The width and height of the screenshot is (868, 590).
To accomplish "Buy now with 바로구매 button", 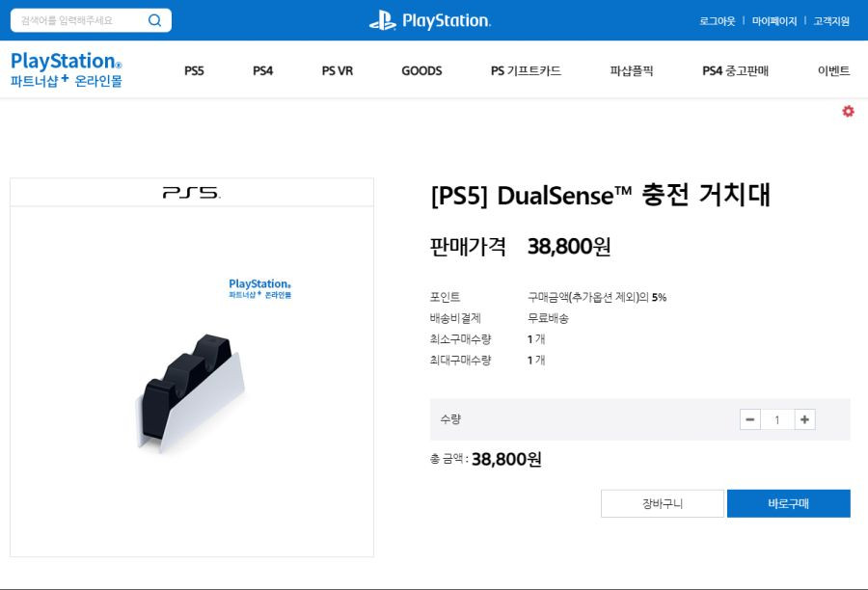I will 789,503.
